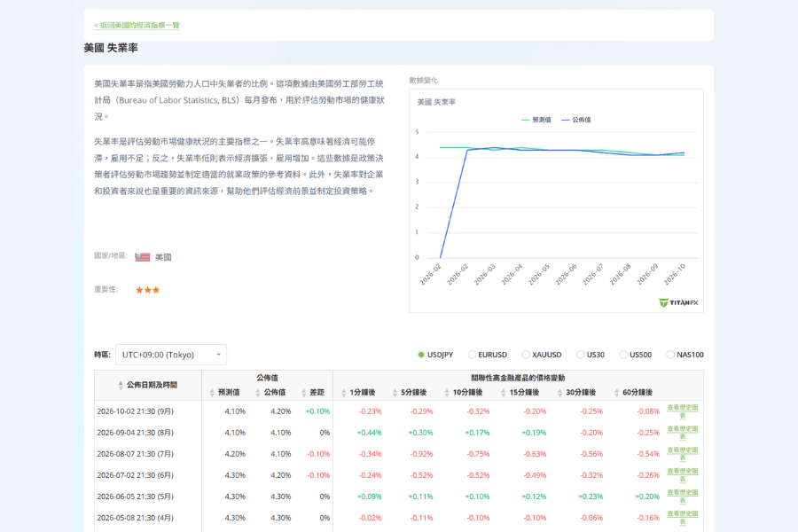
Task: Click the 2026-05 chart axis label
Action: [x=539, y=274]
